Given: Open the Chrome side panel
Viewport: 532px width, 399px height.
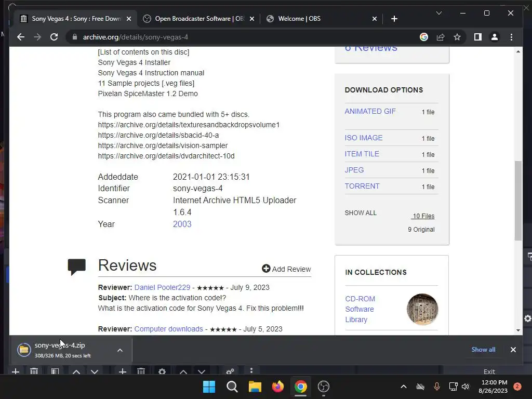Looking at the screenshot, I should coord(478,37).
